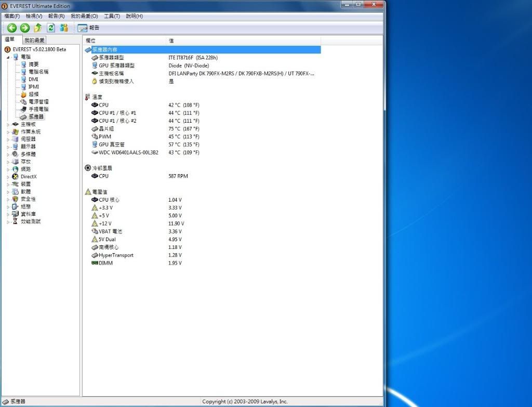This screenshot has width=532, height=407.
Task: Expand the DirectX tree node
Action: click(8, 177)
